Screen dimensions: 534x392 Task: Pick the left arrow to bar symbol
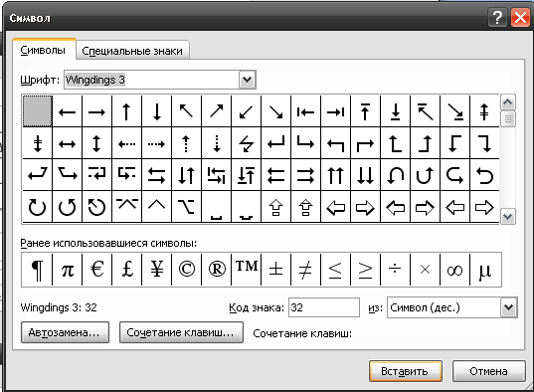tap(305, 111)
